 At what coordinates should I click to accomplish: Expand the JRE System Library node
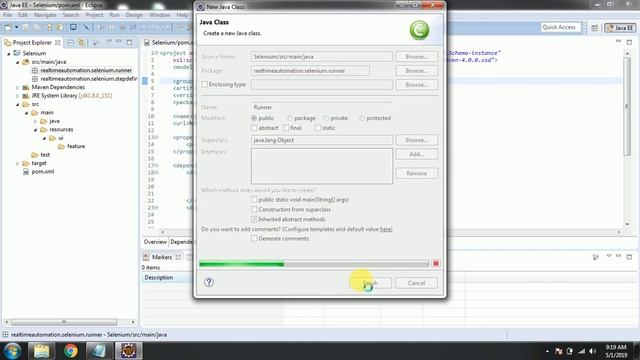point(18,96)
